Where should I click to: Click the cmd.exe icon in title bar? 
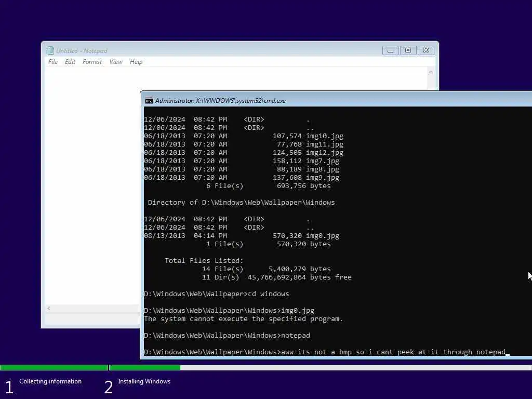149,101
